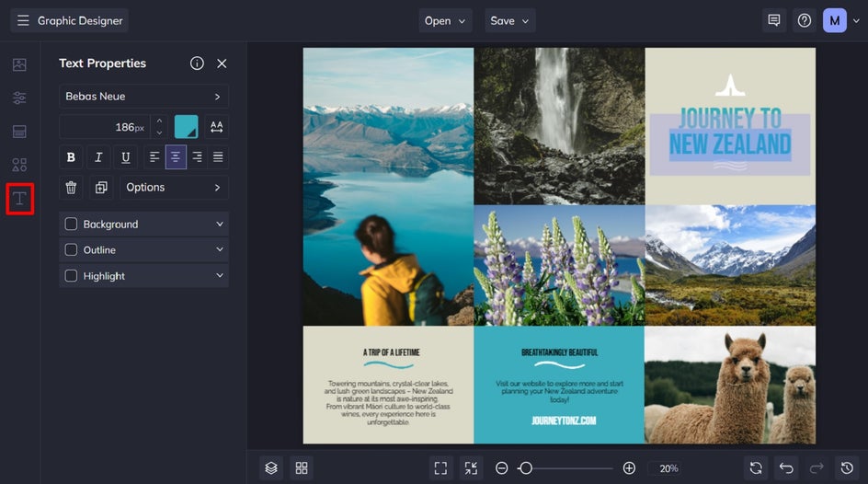Select the Text tool in sidebar

click(20, 198)
